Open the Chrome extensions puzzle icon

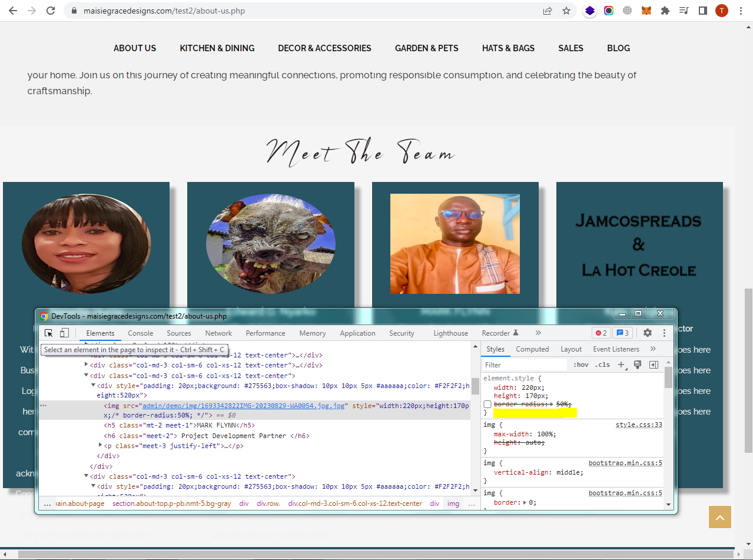tap(665, 11)
